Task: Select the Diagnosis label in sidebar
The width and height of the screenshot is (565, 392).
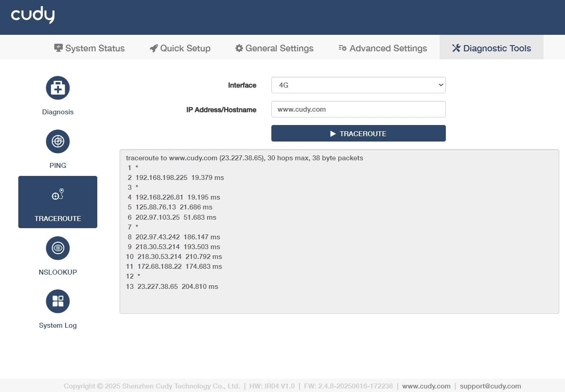Action: (x=58, y=112)
